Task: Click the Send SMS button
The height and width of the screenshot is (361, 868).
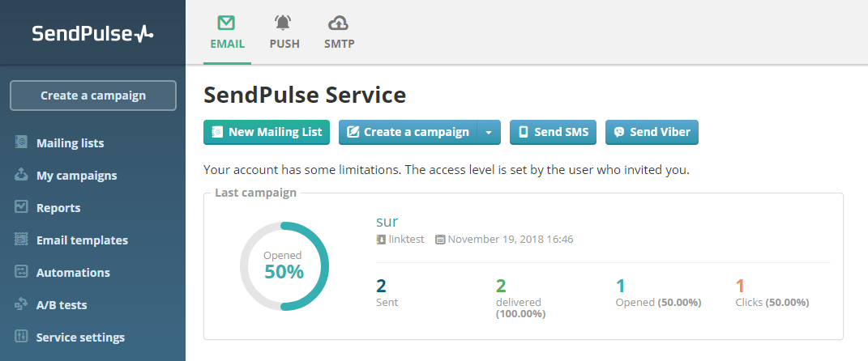Action: tap(553, 132)
